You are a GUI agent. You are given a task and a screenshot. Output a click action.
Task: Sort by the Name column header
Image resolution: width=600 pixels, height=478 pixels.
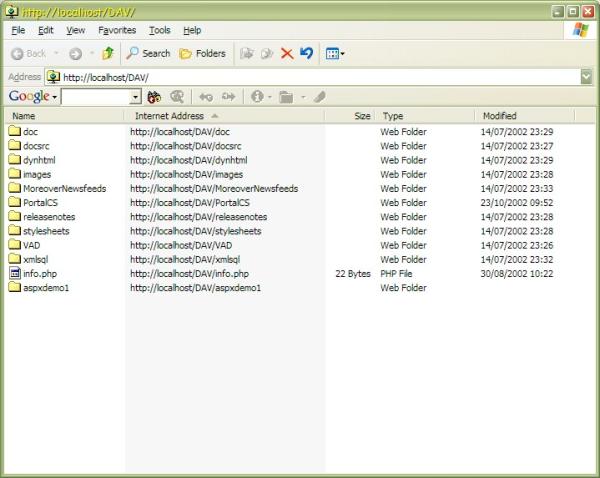point(64,116)
